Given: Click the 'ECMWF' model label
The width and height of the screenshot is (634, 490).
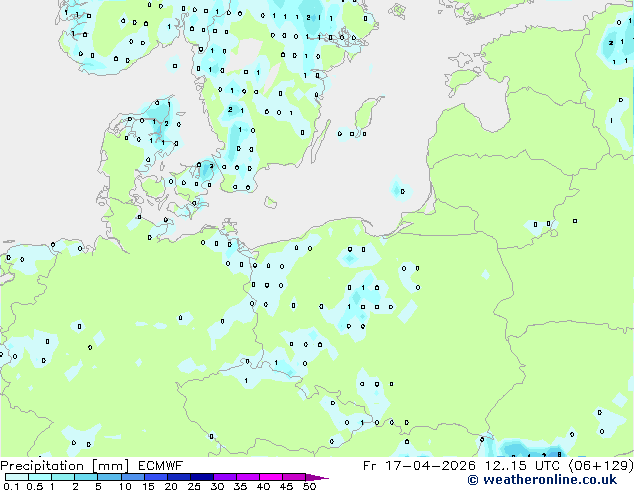Looking at the screenshot, I should [x=161, y=466].
